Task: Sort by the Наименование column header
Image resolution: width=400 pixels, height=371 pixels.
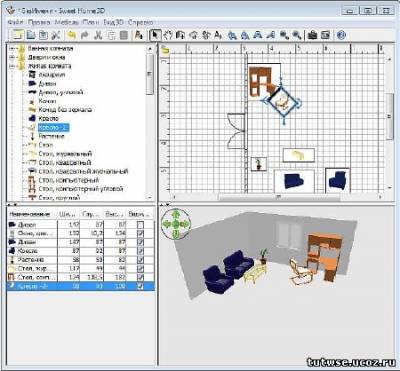Action: click(30, 214)
